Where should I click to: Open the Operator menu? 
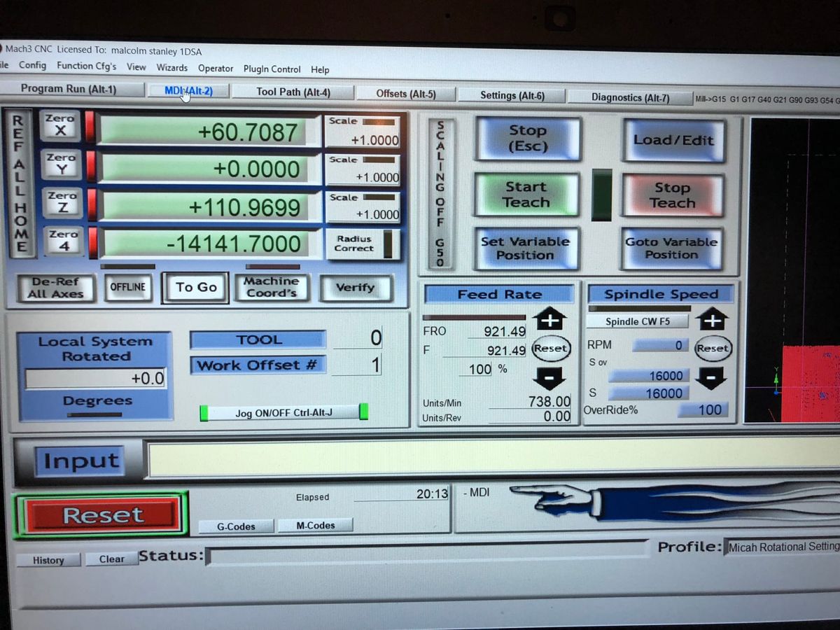point(216,69)
